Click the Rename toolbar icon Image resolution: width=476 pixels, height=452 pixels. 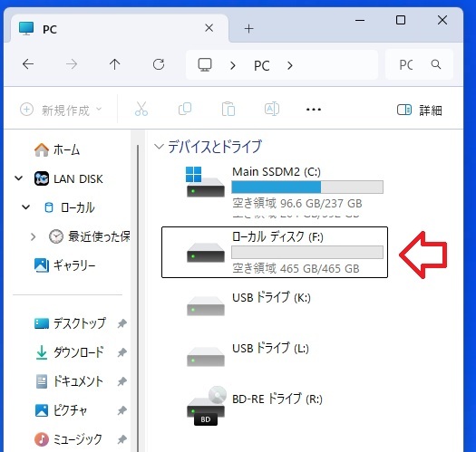[x=272, y=109]
